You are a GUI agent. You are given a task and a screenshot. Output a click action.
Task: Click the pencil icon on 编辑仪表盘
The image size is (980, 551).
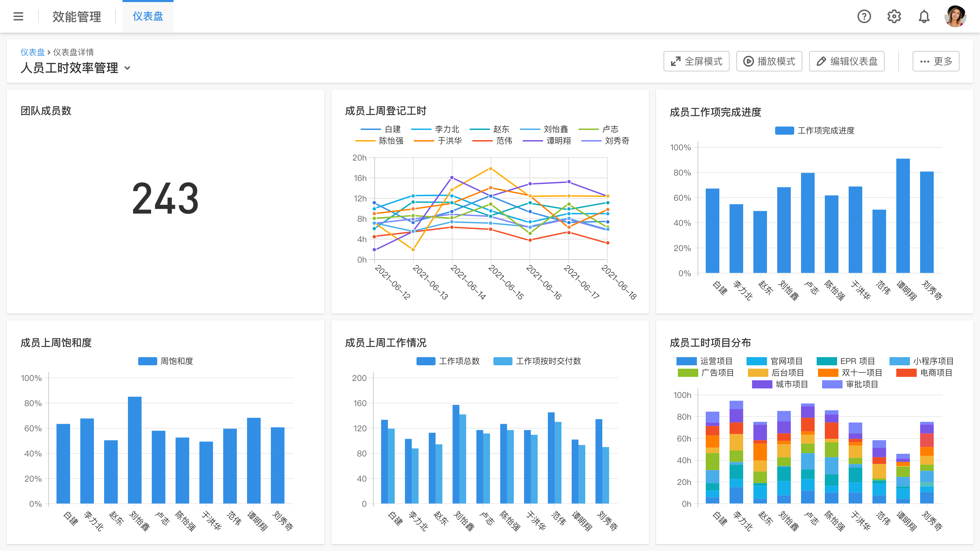821,61
